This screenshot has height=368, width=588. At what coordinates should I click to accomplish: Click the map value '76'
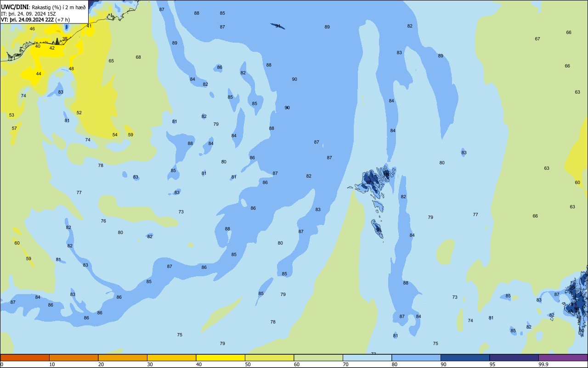(103, 221)
